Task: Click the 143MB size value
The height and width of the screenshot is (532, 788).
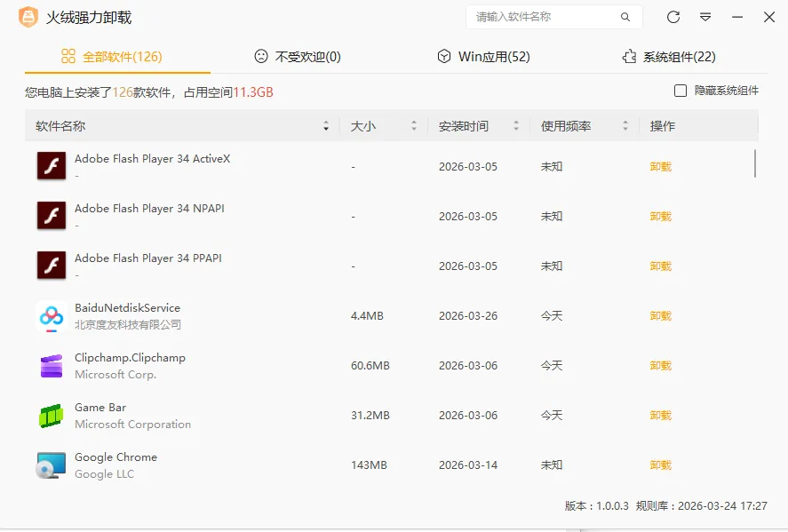Action: [x=369, y=465]
